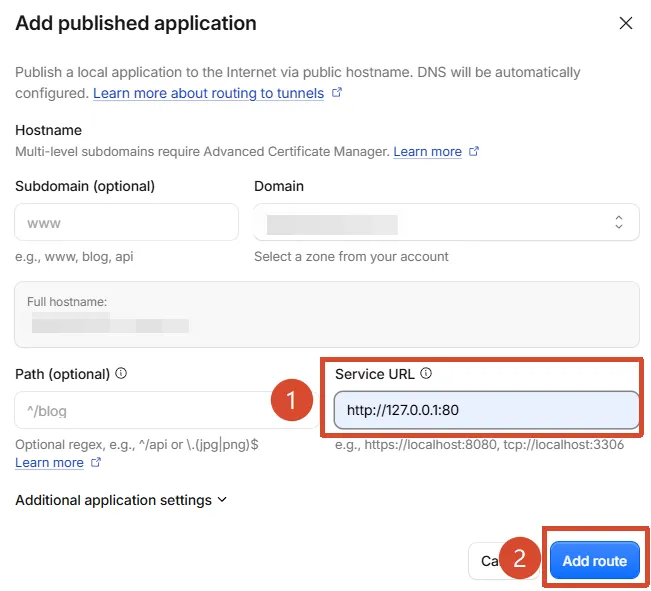Focus the Subdomain www input field
The height and width of the screenshot is (591, 651).
tap(127, 222)
